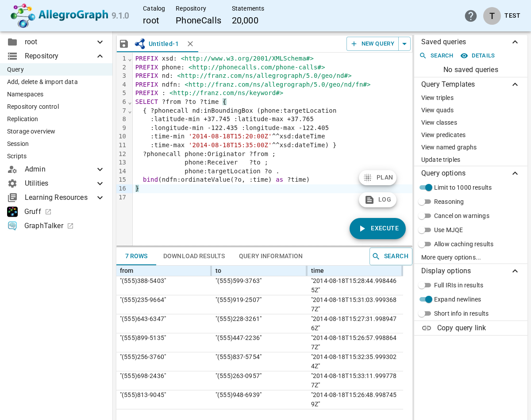Collapse the Query Templates panel

(515, 84)
